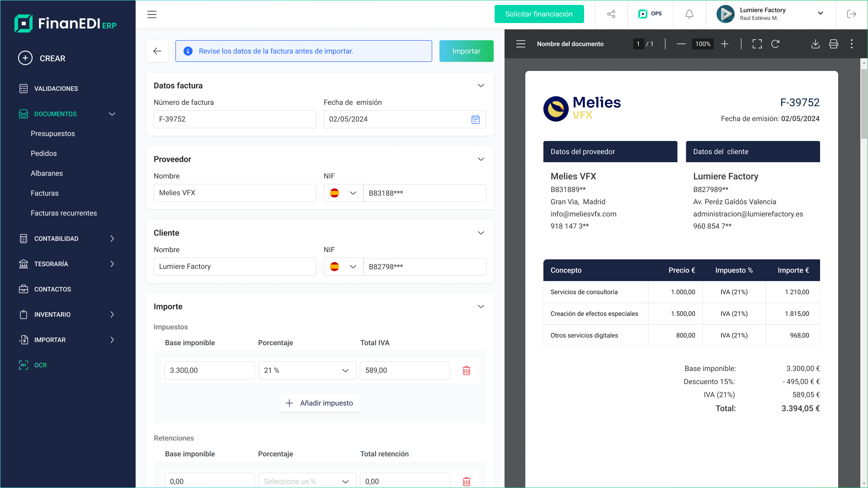Open the Lumiere Factory account dropdown
The width and height of the screenshot is (868, 488).
coord(821,13)
